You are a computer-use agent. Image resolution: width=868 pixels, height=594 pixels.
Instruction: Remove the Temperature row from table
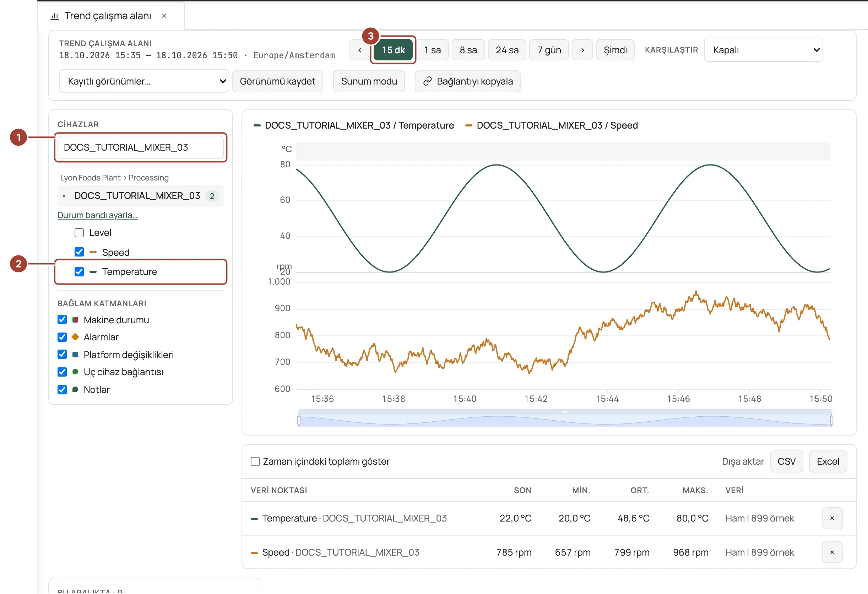832,519
